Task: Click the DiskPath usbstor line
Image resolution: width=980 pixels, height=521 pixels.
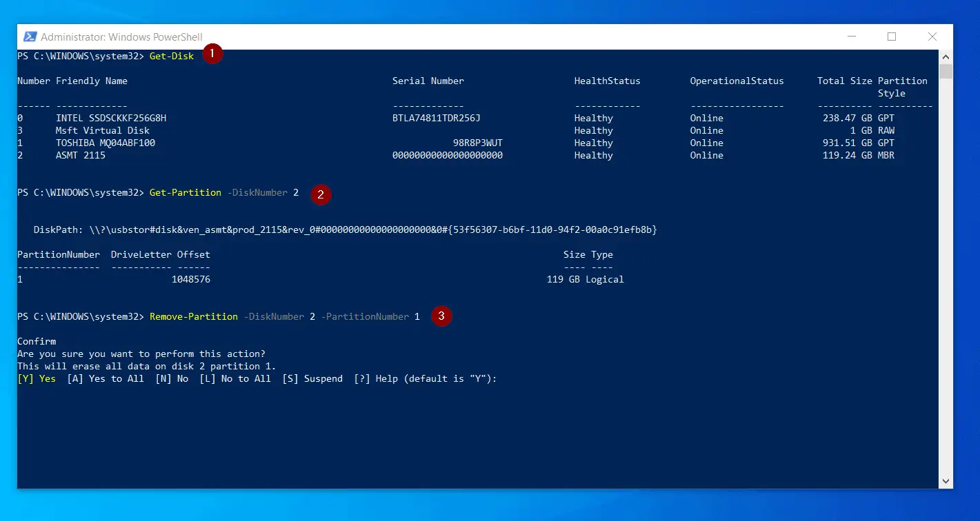Action: coord(346,229)
